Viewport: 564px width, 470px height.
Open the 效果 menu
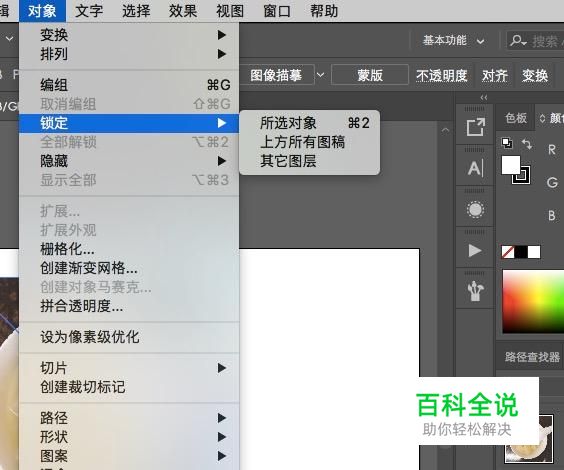pos(183,11)
